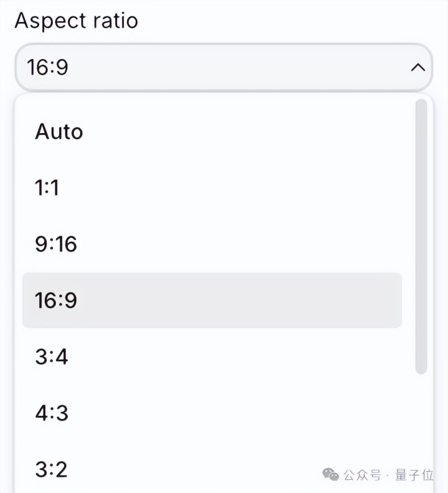The height and width of the screenshot is (493, 448).
Task: Click the top end of the list scrollbar
Action: (421, 103)
